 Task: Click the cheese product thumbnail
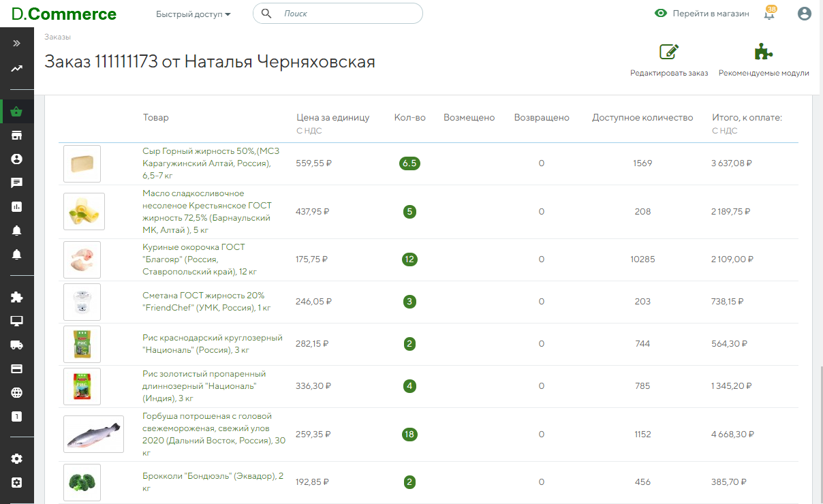point(82,163)
